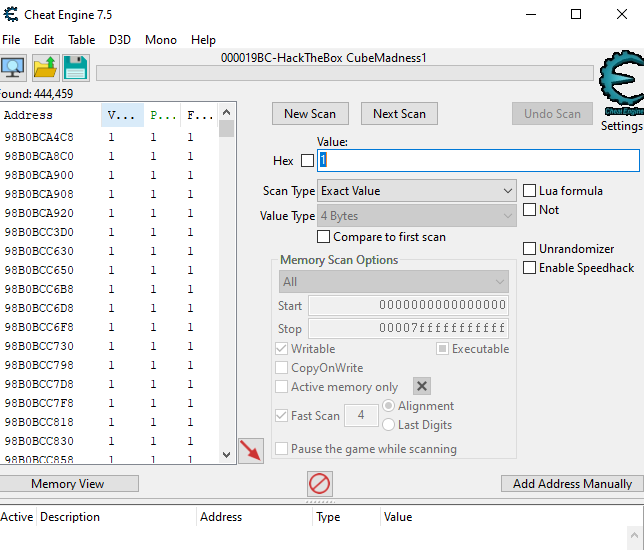Toggle the Hex checkbox
The height and width of the screenshot is (550, 644).
[x=307, y=161]
